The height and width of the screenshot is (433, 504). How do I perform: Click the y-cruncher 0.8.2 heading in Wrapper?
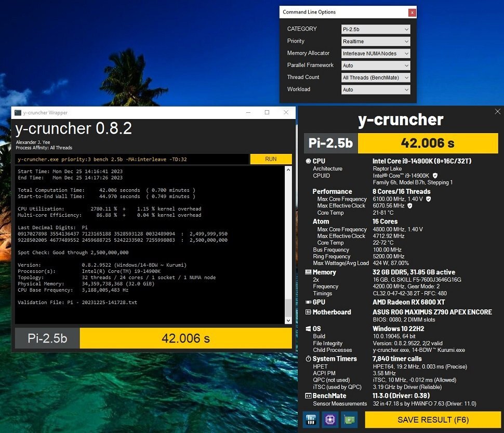74,128
